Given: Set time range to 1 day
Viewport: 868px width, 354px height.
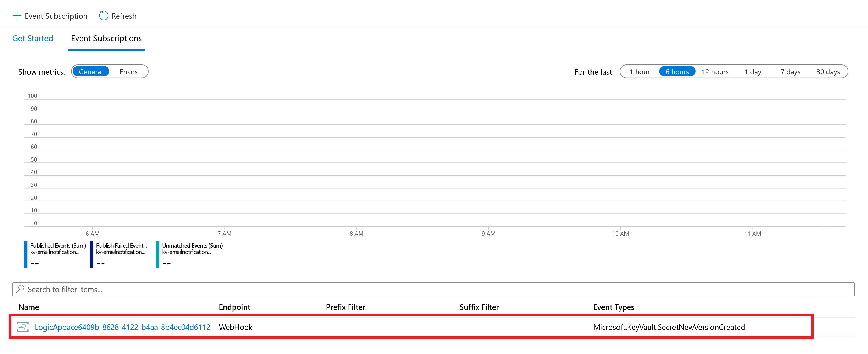Looking at the screenshot, I should (753, 72).
